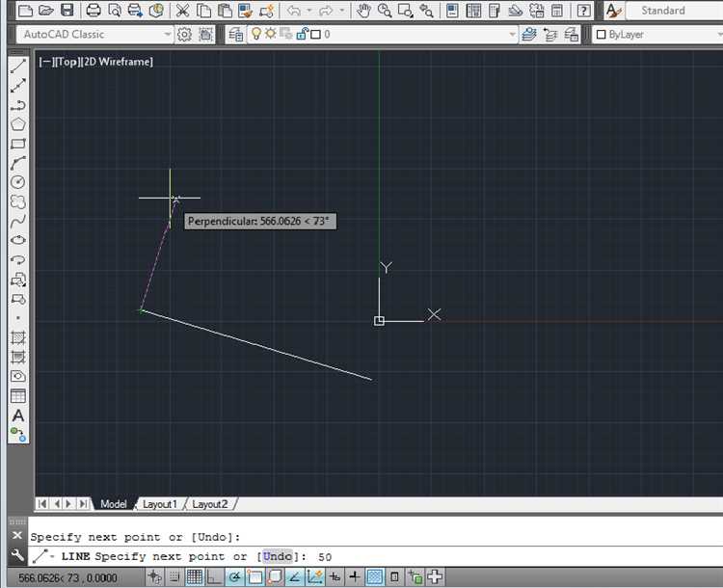The height and width of the screenshot is (588, 723).
Task: Click the Undo option in command line
Action: 277,556
